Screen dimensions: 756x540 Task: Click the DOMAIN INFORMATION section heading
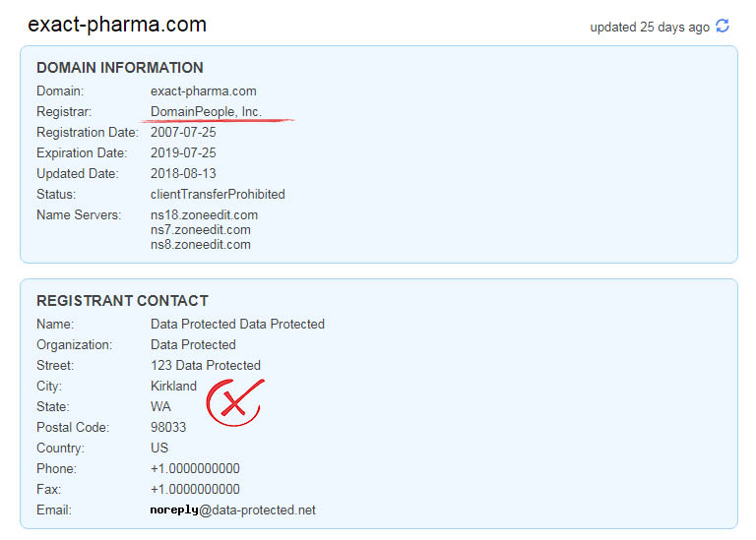(120, 68)
